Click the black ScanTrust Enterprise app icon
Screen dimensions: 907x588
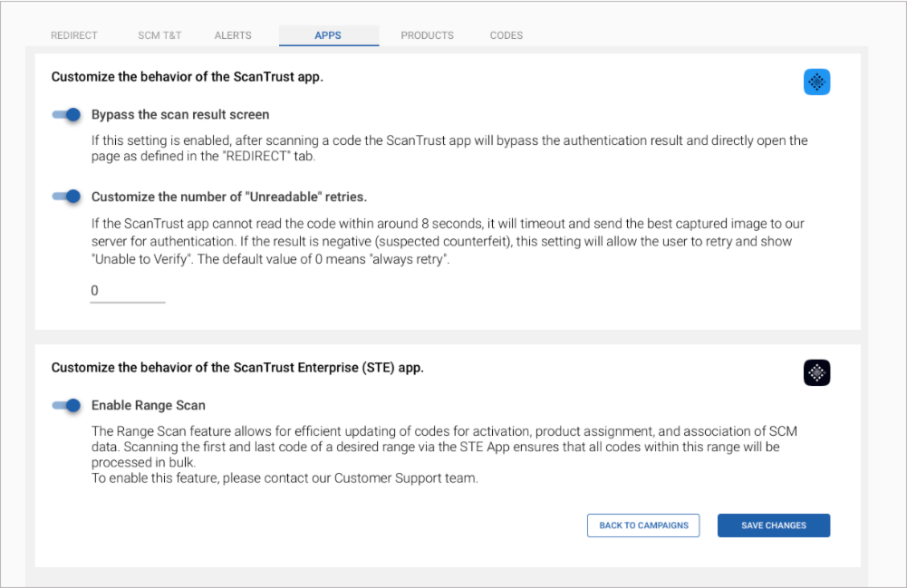(816, 372)
